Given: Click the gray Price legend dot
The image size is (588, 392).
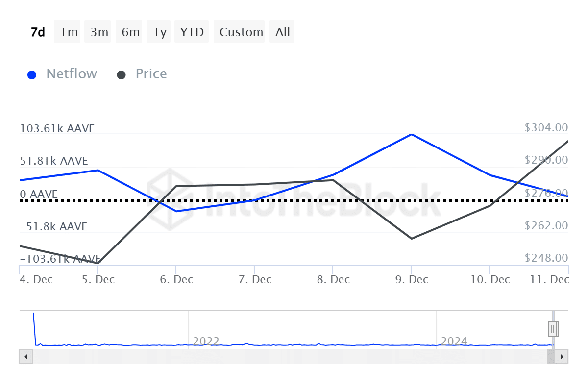Looking at the screenshot, I should click(121, 73).
